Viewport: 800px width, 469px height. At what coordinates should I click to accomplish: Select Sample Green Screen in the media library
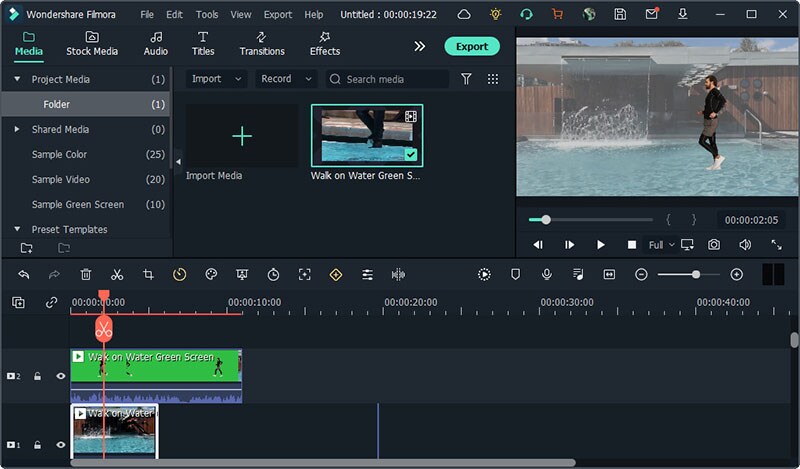click(78, 204)
